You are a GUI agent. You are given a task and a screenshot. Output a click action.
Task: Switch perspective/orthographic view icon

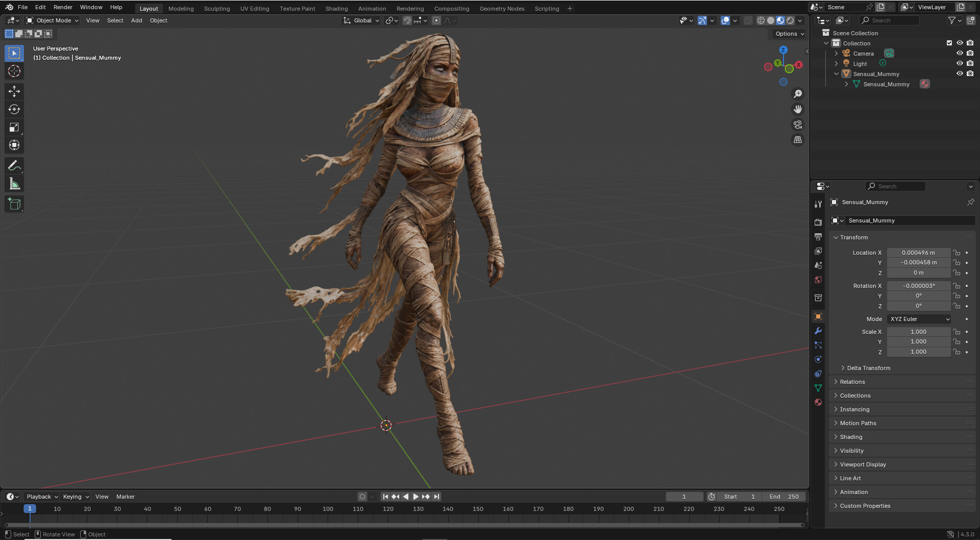click(x=797, y=140)
